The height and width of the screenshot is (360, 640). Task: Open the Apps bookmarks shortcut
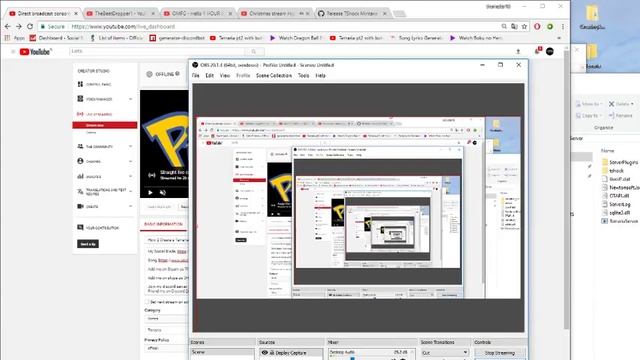(x=15, y=38)
